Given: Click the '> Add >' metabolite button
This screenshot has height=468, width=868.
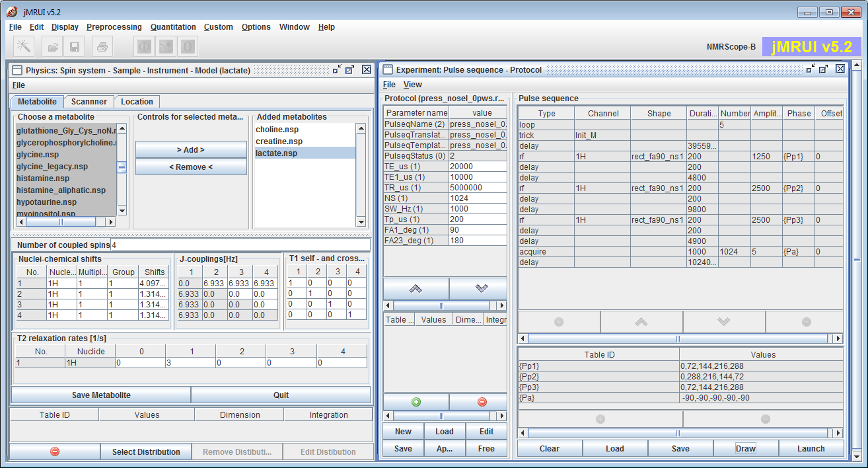Looking at the screenshot, I should 191,150.
